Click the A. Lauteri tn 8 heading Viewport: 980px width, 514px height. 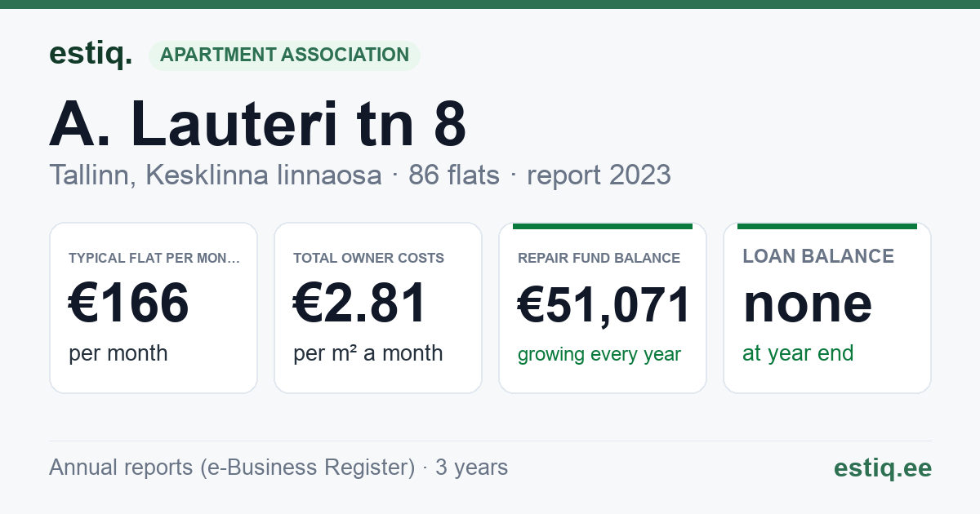click(257, 123)
